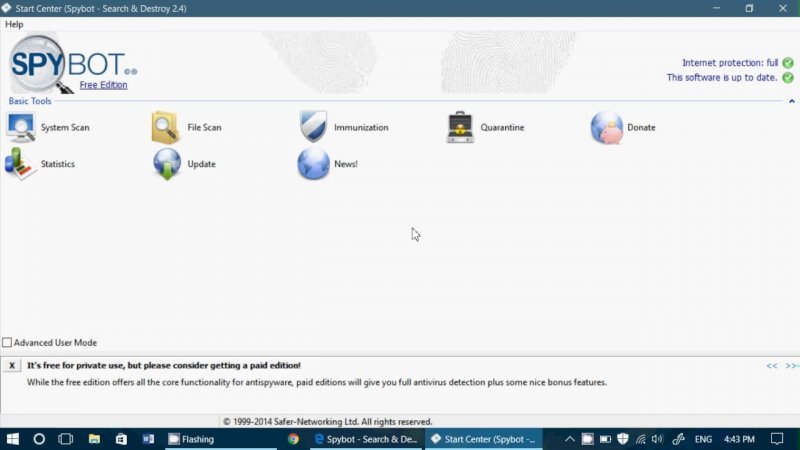800x450 pixels.
Task: Click the copyright Safer-Networking Ltd. text
Action: [x=328, y=421]
